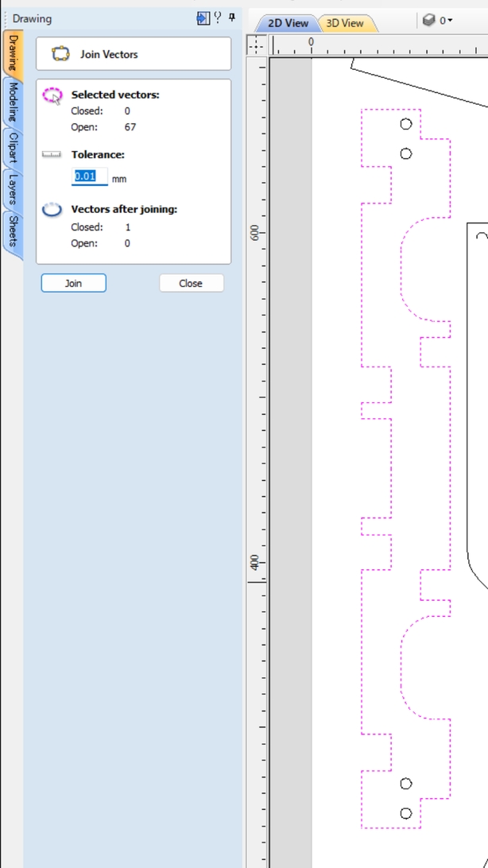Click the Vectors after joining icon

(x=52, y=210)
